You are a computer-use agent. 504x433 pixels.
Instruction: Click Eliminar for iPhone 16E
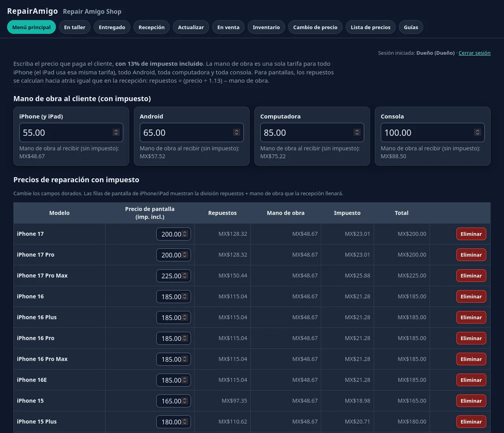pos(471,380)
